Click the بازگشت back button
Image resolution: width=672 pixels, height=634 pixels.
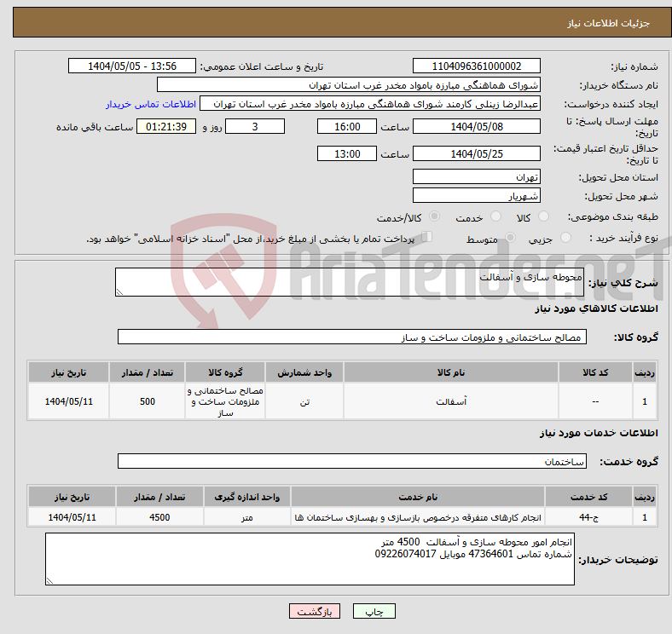coord(315,611)
